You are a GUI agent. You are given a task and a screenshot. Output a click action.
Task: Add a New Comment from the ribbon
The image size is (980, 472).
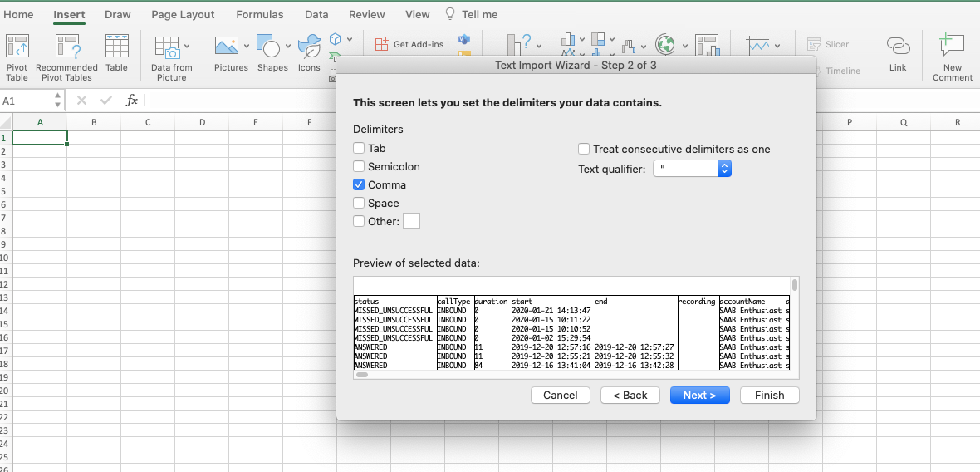tap(952, 47)
